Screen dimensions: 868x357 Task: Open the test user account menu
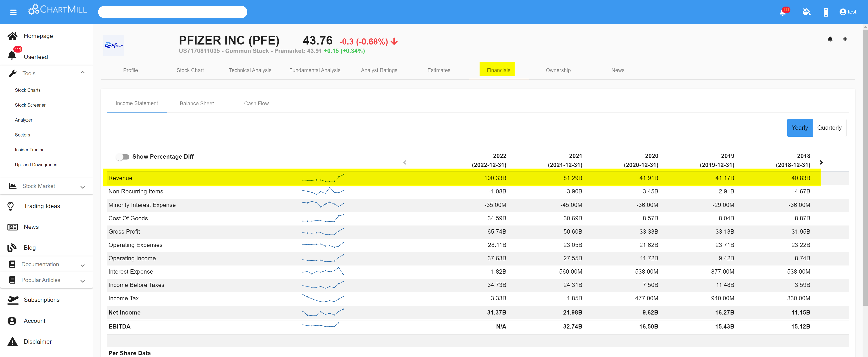(x=848, y=12)
